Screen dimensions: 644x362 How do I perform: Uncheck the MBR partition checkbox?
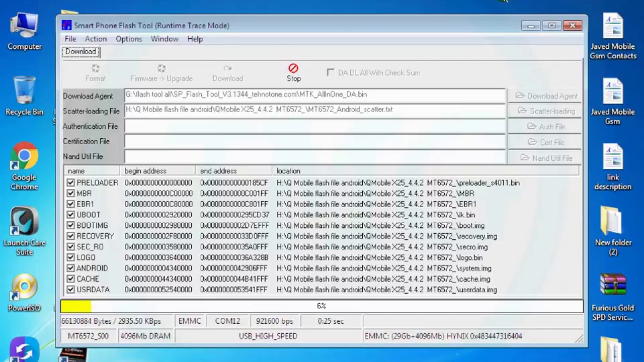click(x=71, y=194)
